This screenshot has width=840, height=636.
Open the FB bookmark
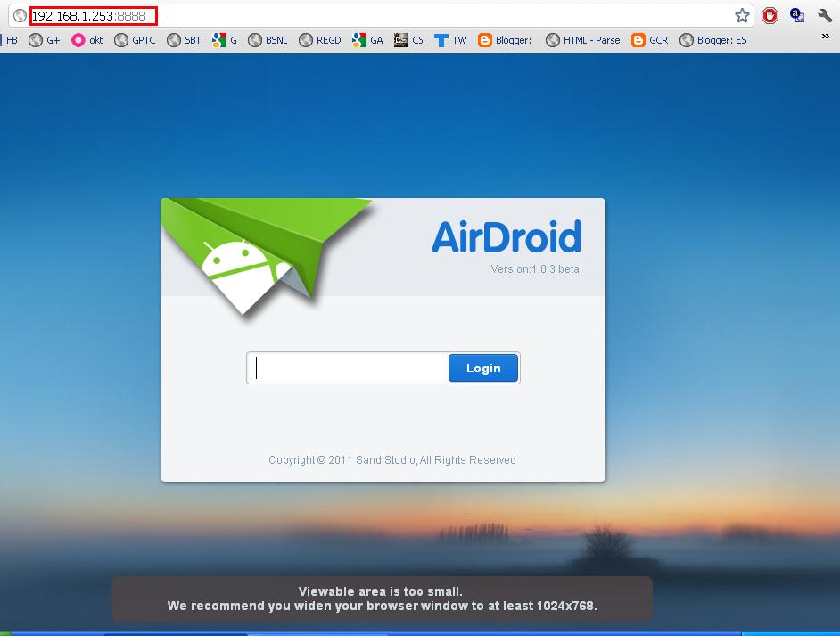(x=9, y=40)
